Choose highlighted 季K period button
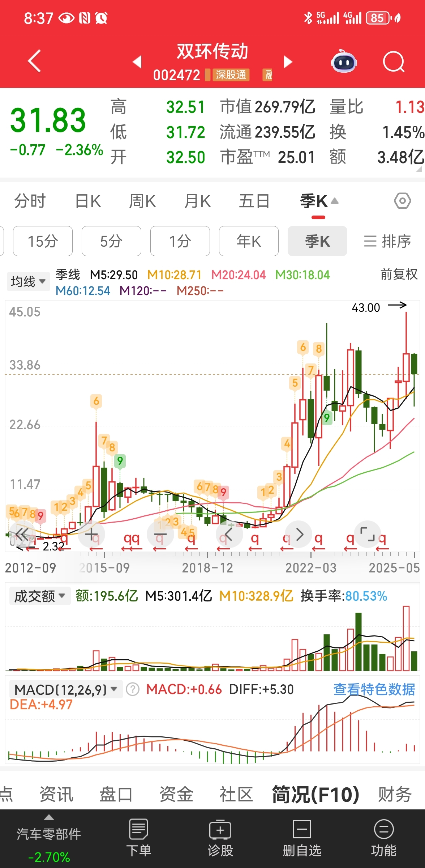 click(317, 241)
